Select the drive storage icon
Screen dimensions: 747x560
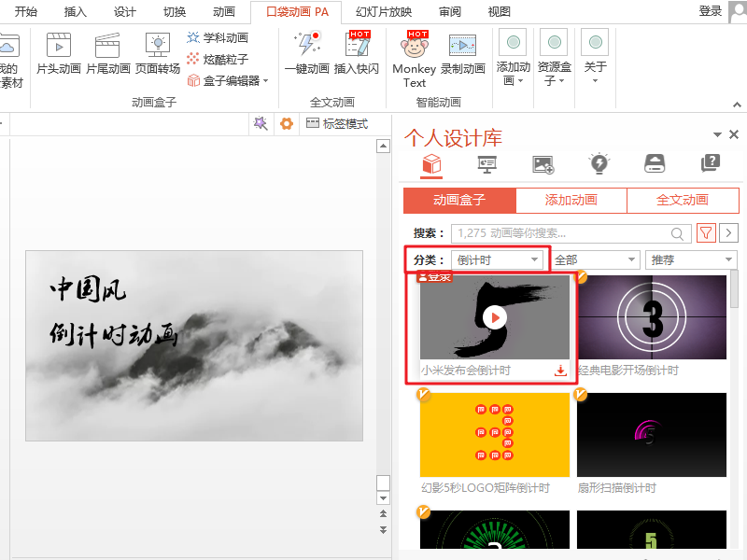[655, 163]
